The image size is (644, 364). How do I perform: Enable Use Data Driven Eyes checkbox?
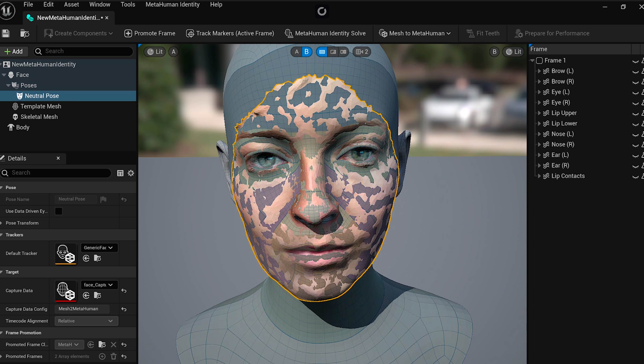[x=58, y=211]
